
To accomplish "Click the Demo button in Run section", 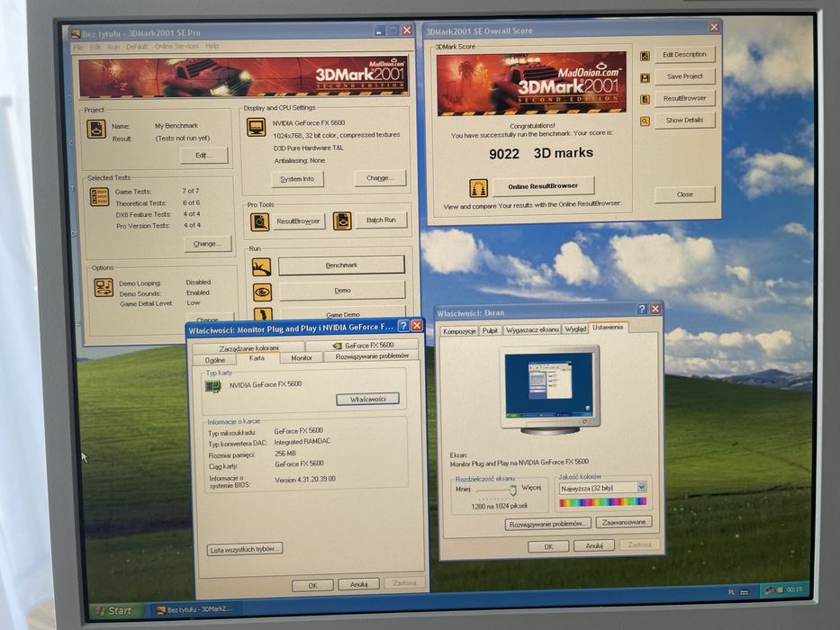I will click(x=342, y=291).
